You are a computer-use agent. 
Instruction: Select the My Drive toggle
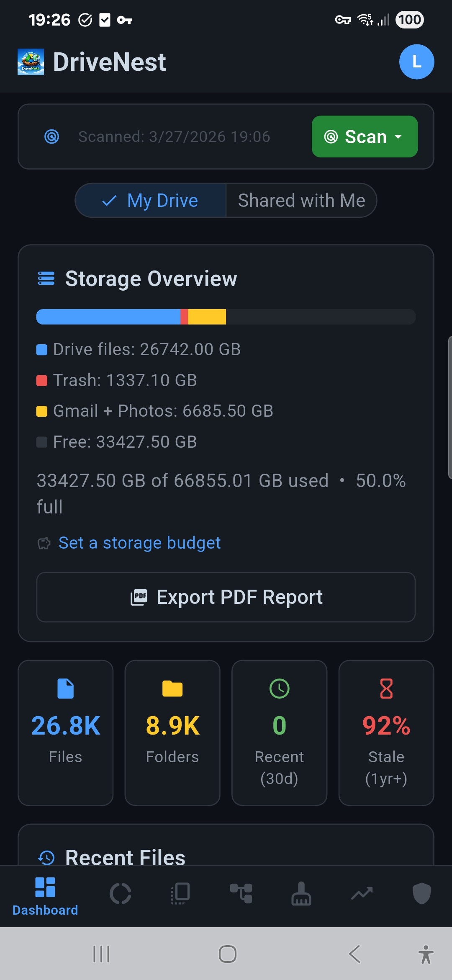tap(151, 201)
